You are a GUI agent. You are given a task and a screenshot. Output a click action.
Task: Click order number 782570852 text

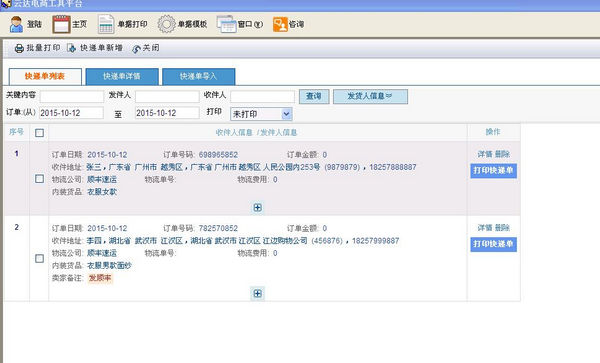tap(218, 228)
